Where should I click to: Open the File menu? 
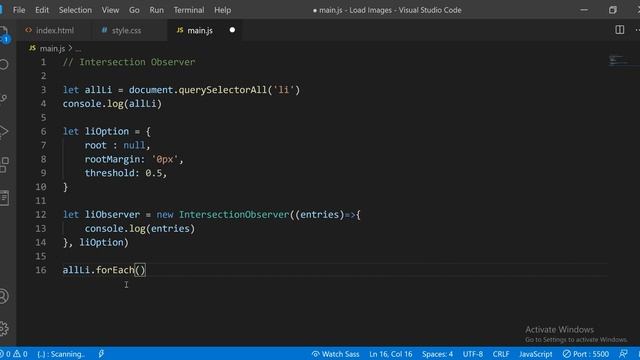pos(19,10)
